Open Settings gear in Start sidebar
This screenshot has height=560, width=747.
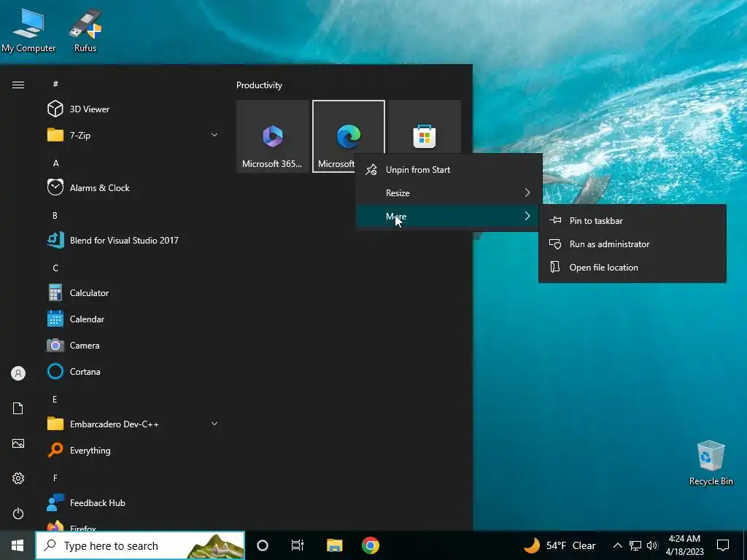point(18,478)
